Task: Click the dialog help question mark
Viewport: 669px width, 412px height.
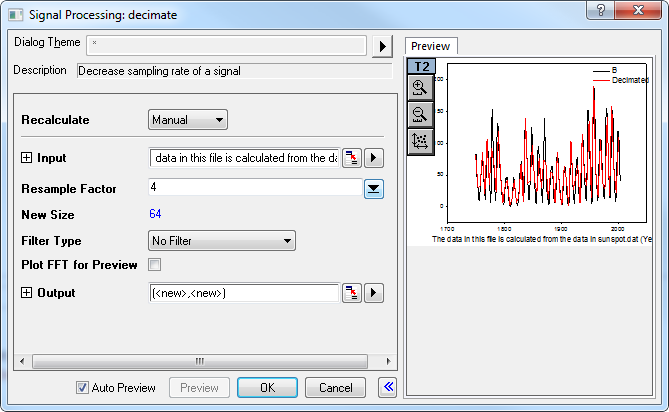Action: pos(601,9)
